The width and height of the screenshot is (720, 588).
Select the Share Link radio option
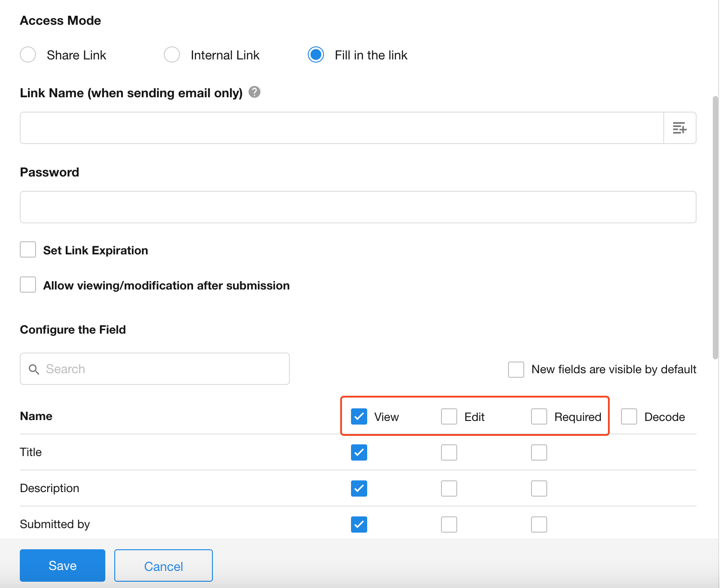28,54
